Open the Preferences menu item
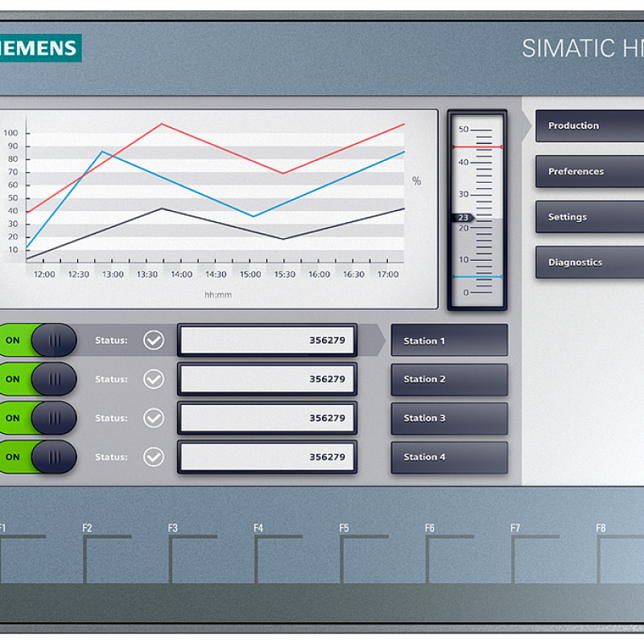The image size is (644, 644). [589, 171]
